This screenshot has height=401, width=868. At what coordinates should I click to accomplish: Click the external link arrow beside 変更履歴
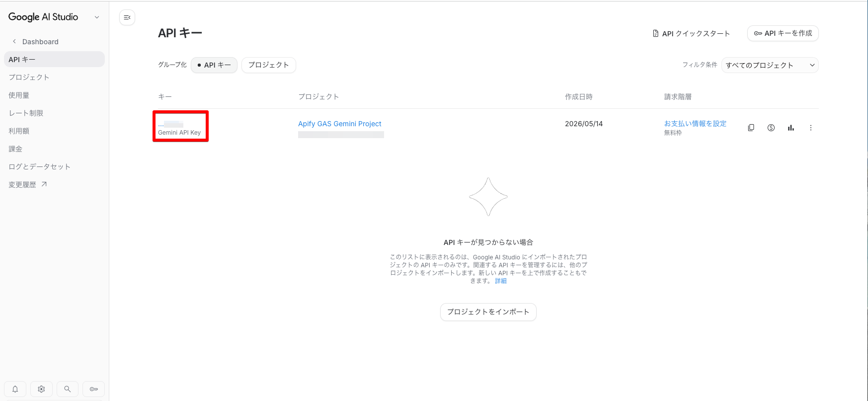tap(44, 184)
